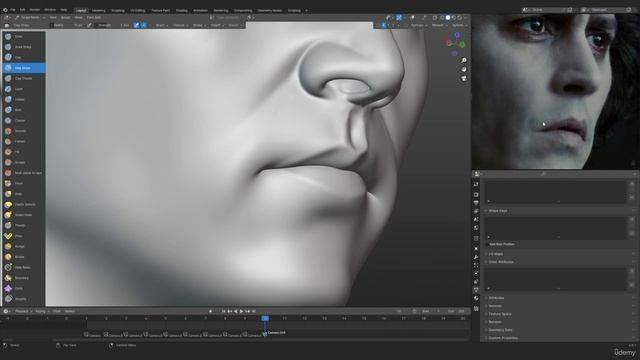Screen dimensions: 640x360
Task: Open the Modifiers wrench properties tab
Action: [x=476, y=257]
